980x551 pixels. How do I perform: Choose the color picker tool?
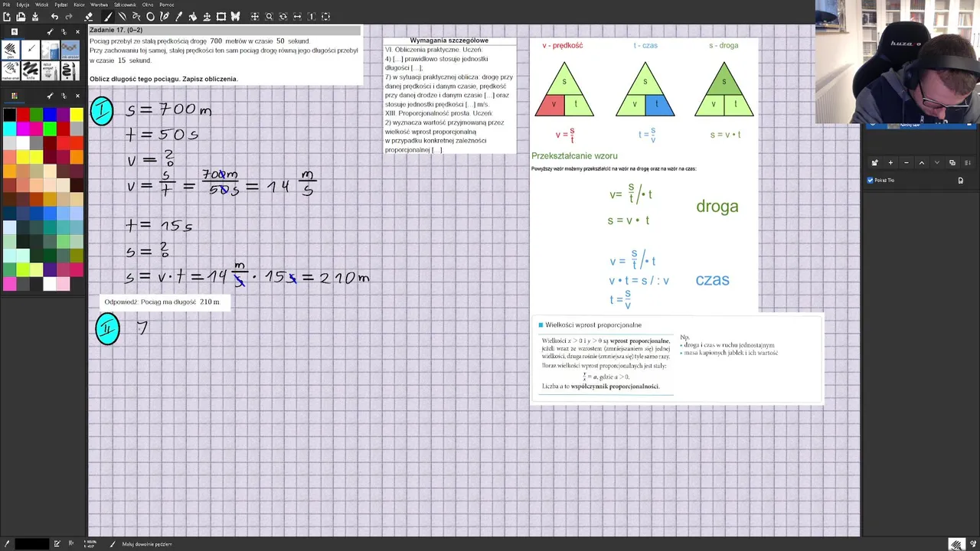[x=179, y=17]
